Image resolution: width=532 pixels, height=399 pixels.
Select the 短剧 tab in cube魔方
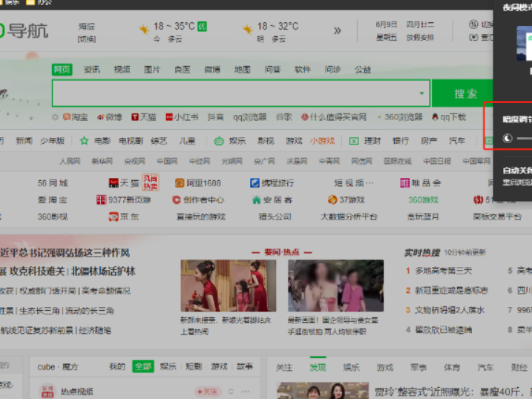pyautogui.click(x=194, y=366)
